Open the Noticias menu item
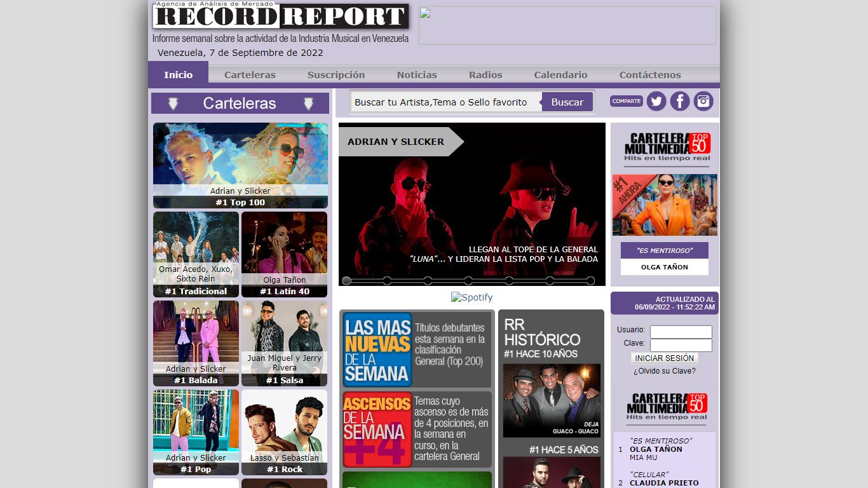 point(417,75)
